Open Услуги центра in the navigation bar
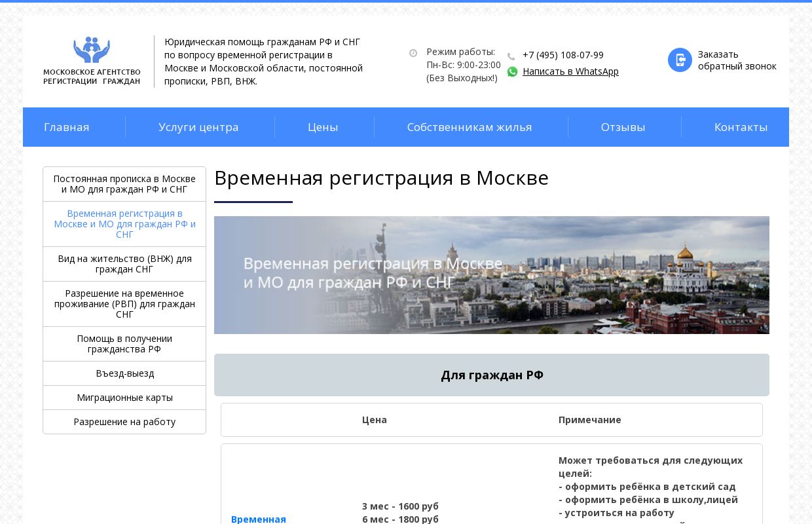The width and height of the screenshot is (812, 524). 198,127
